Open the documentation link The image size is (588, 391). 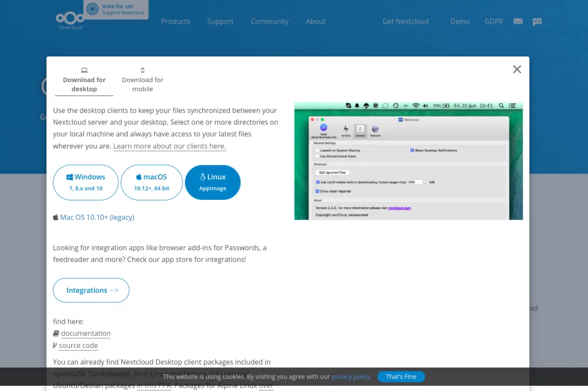click(x=86, y=333)
